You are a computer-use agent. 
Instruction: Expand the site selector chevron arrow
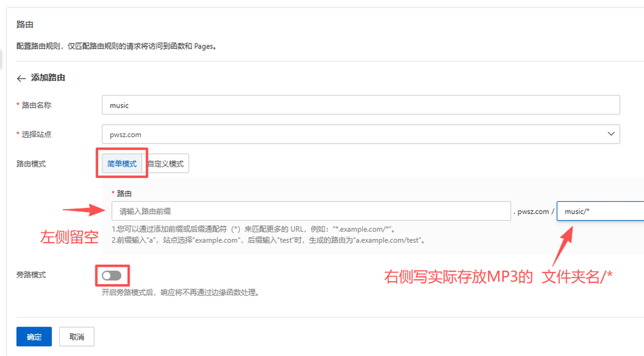(x=611, y=134)
